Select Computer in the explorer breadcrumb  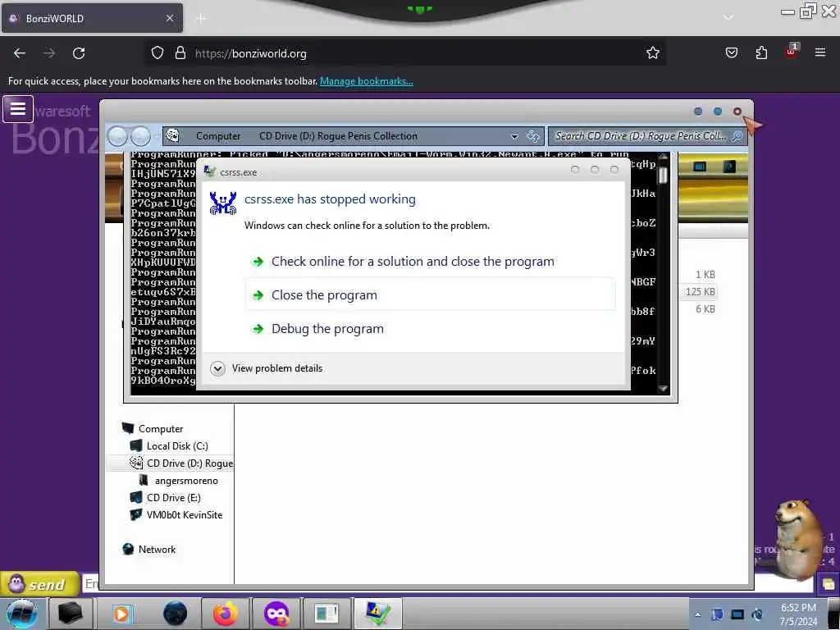point(218,136)
